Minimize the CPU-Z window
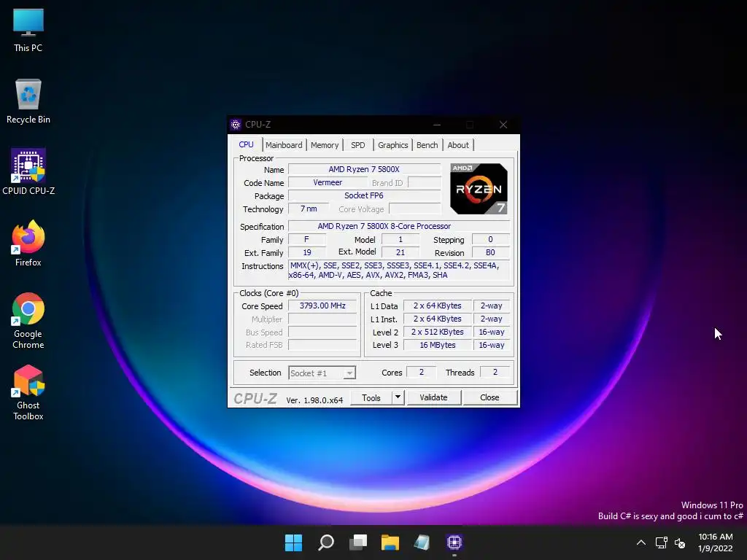Screen dimensions: 747x560 click(437, 125)
